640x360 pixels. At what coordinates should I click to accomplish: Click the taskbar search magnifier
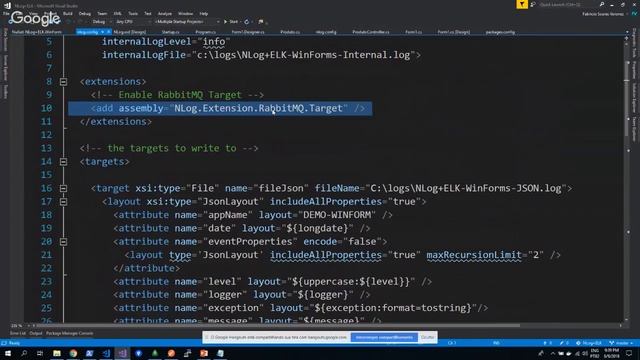click(x=24, y=353)
